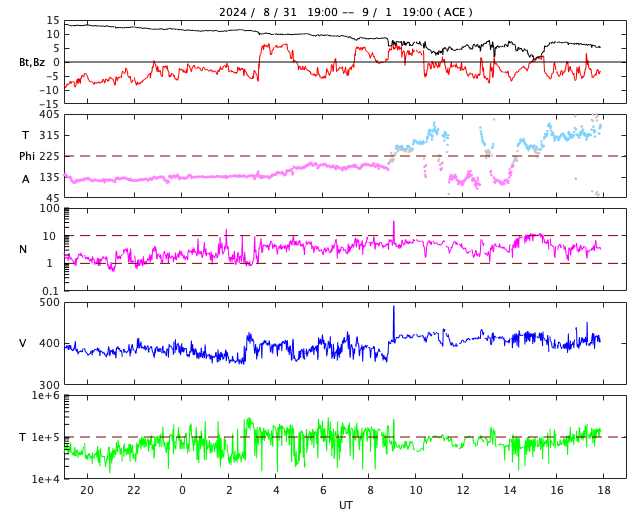Click the tall blue velocity spike peak near 9 UT
The height and width of the screenshot is (512, 640).
coord(394,307)
